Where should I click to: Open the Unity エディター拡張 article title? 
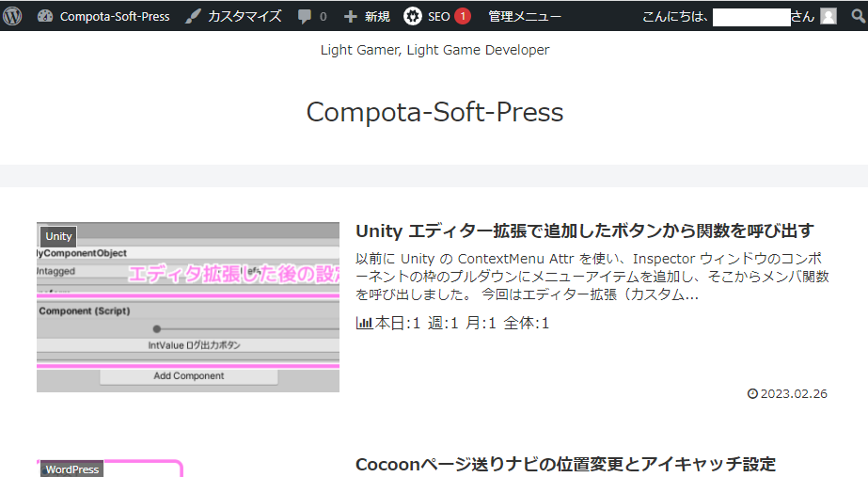point(585,231)
